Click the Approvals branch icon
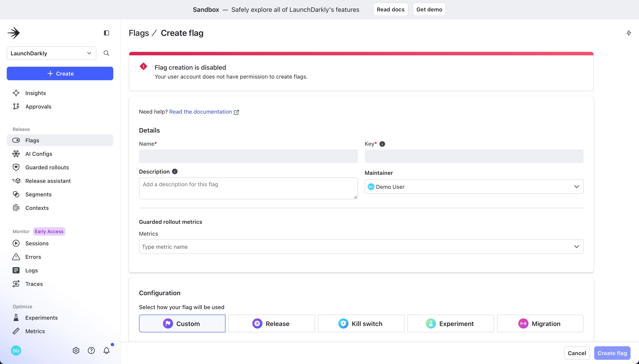The height and width of the screenshot is (364, 639). (16, 106)
